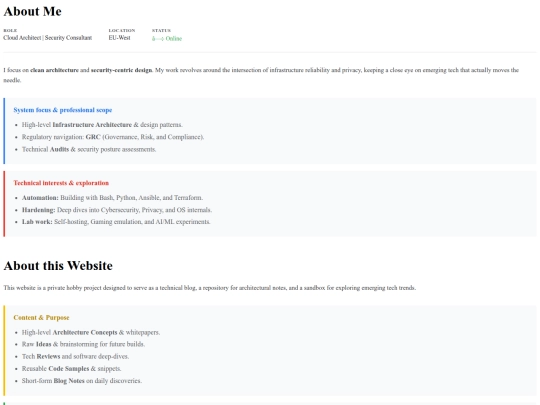Click 'Cloud Architect | Security Consultant' text
This screenshot has height=405, width=540.
(48, 38)
